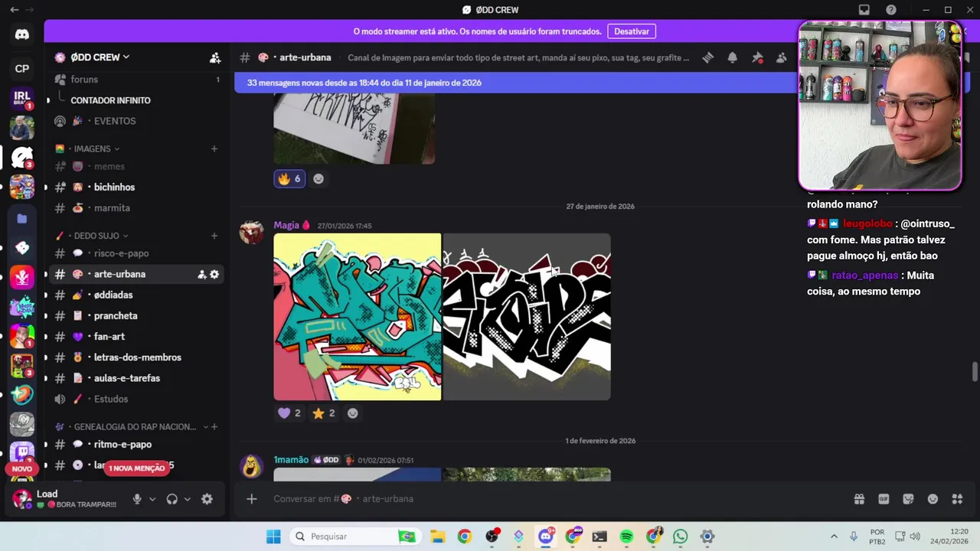
Task: Click Desativar streamer mode button
Action: tap(632, 31)
